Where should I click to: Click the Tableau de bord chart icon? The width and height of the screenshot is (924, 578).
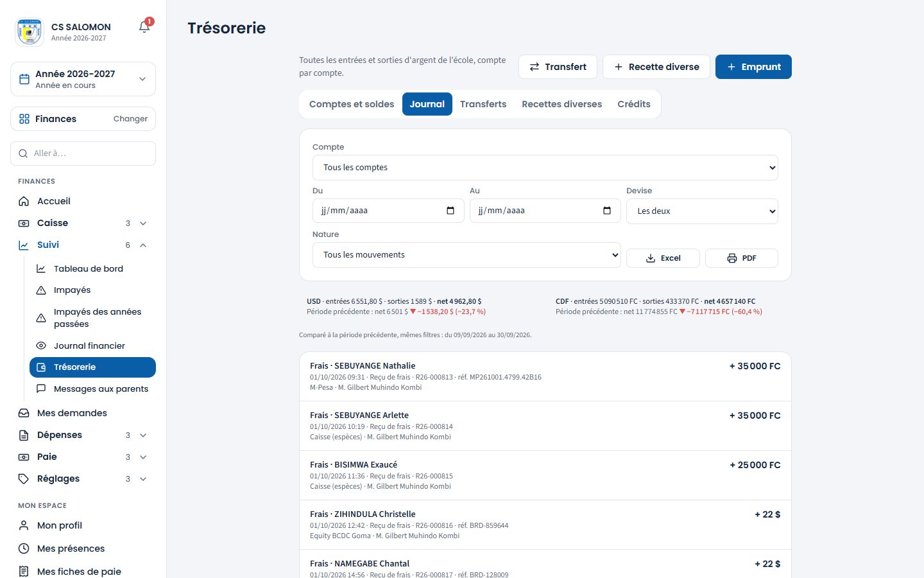click(41, 268)
